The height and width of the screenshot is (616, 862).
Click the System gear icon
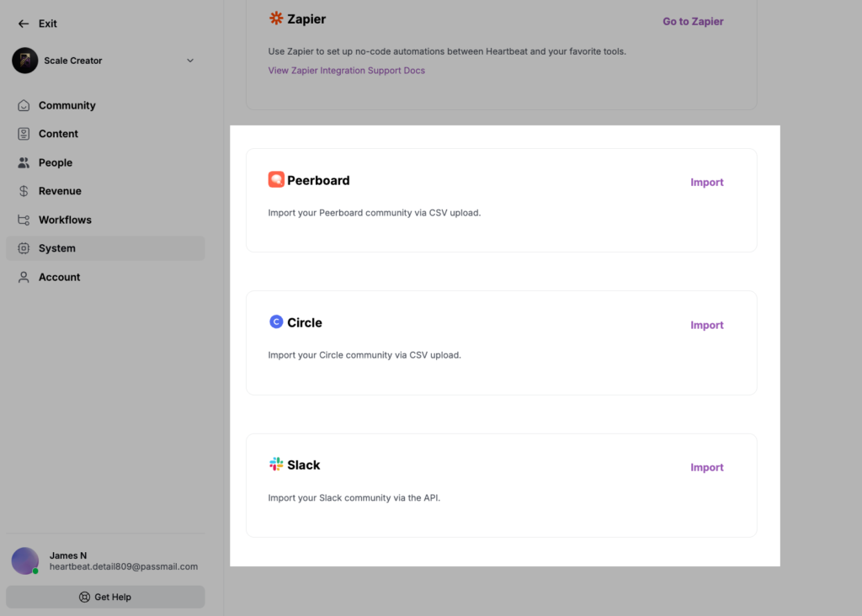[24, 248]
